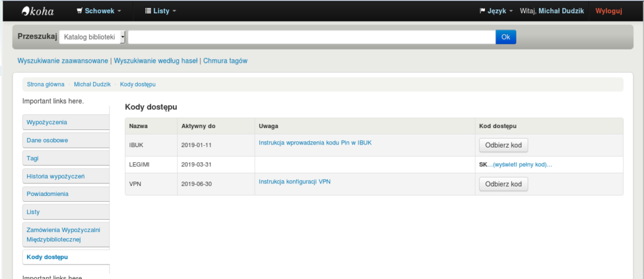This screenshot has width=644, height=279.
Task: Select the Dane osobowe sidebar tab
Action: pos(48,140)
